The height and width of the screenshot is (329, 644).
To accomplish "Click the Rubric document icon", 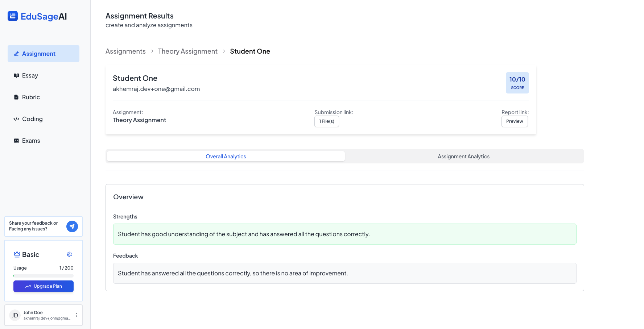I will [x=16, y=97].
